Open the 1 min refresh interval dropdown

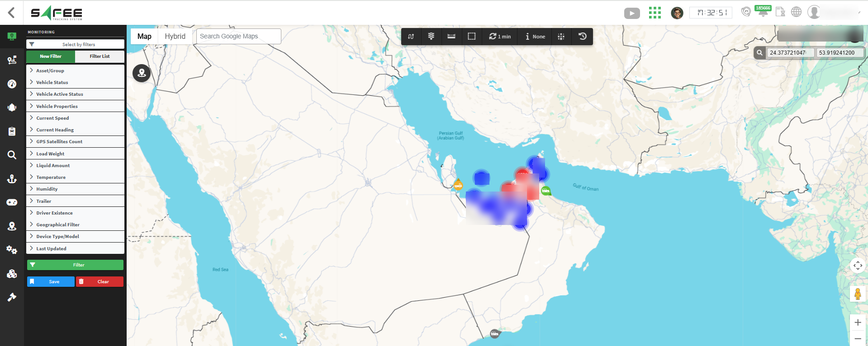click(x=500, y=37)
